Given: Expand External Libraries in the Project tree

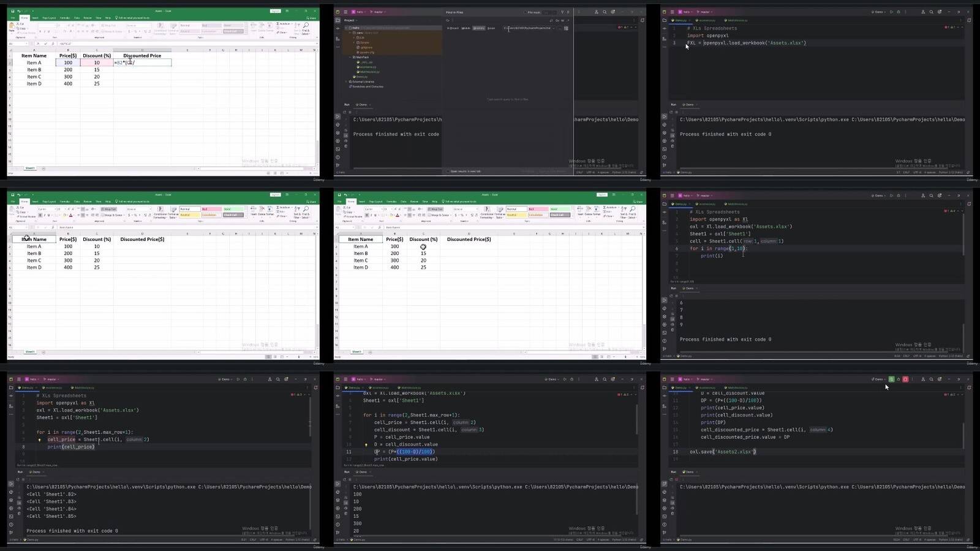Looking at the screenshot, I should tap(347, 82).
